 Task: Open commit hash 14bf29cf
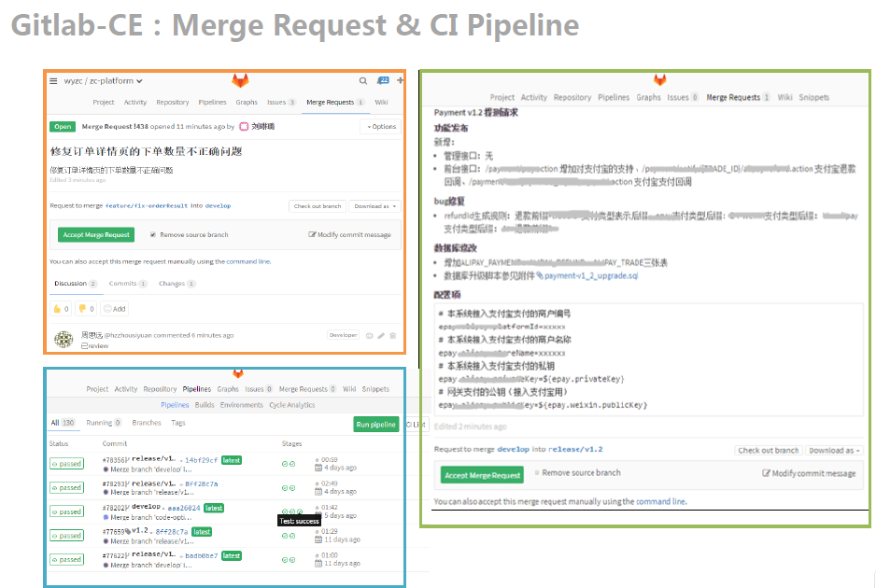[x=201, y=461]
